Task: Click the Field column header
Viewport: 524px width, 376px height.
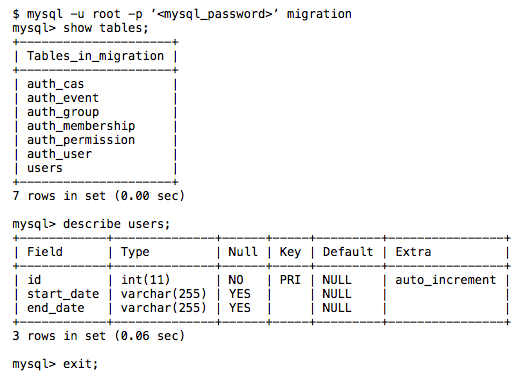Action: tap(45, 252)
